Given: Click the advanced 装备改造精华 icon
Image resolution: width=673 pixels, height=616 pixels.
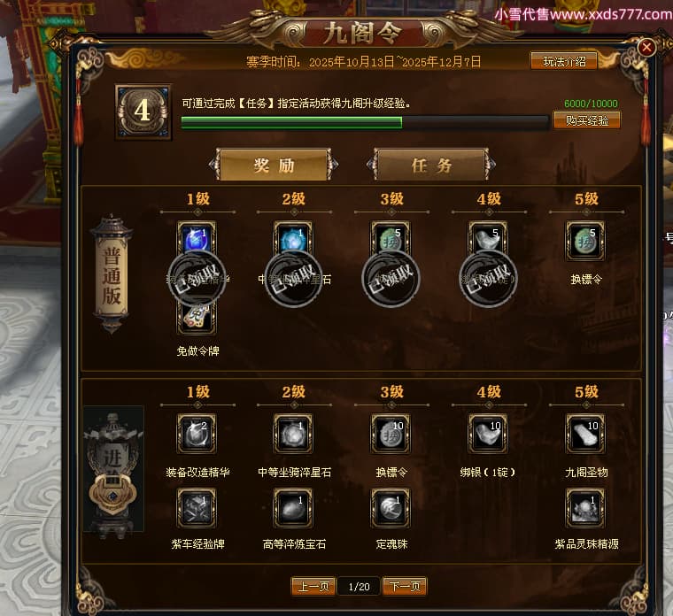Looking at the screenshot, I should tap(197, 434).
